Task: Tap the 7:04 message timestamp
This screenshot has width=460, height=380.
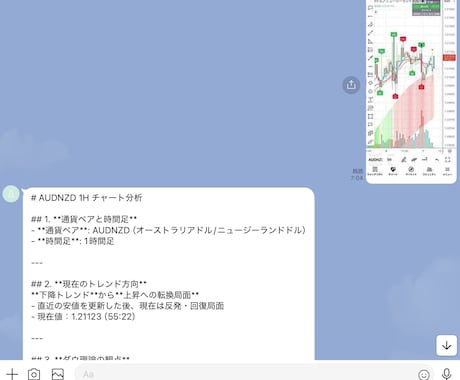Action: 357,178
